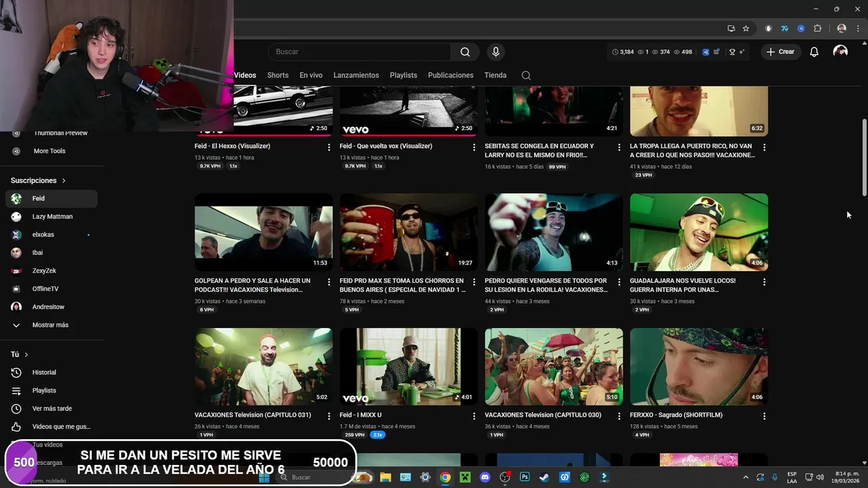
Task: Search within channel using magnifier icon
Action: click(526, 75)
